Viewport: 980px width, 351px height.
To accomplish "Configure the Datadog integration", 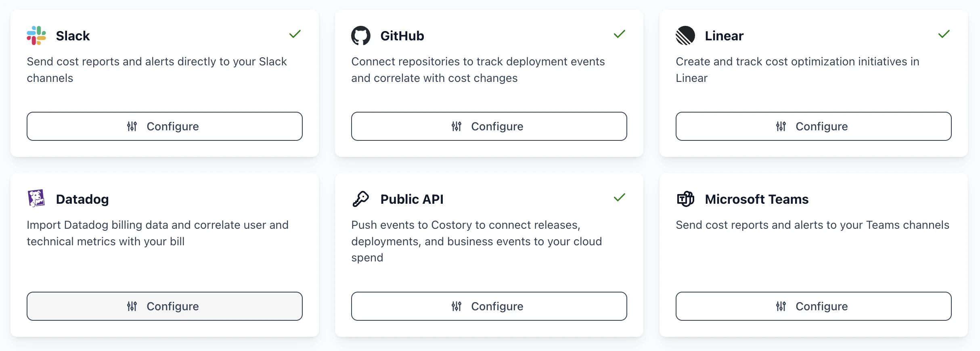I will coord(165,306).
